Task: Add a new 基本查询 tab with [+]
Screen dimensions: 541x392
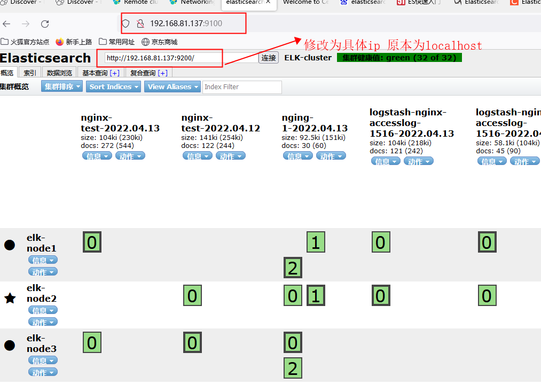Action: (114, 73)
